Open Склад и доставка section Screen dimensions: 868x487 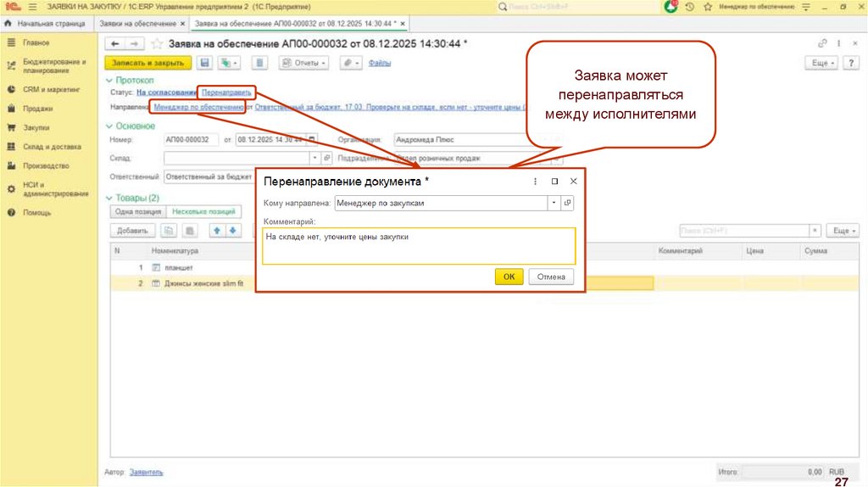pos(52,147)
